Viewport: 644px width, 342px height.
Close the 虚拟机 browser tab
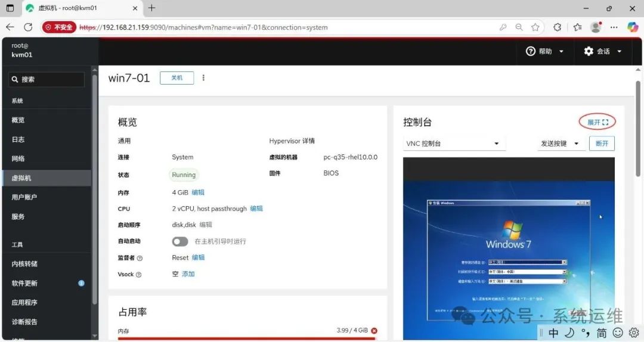pos(135,8)
